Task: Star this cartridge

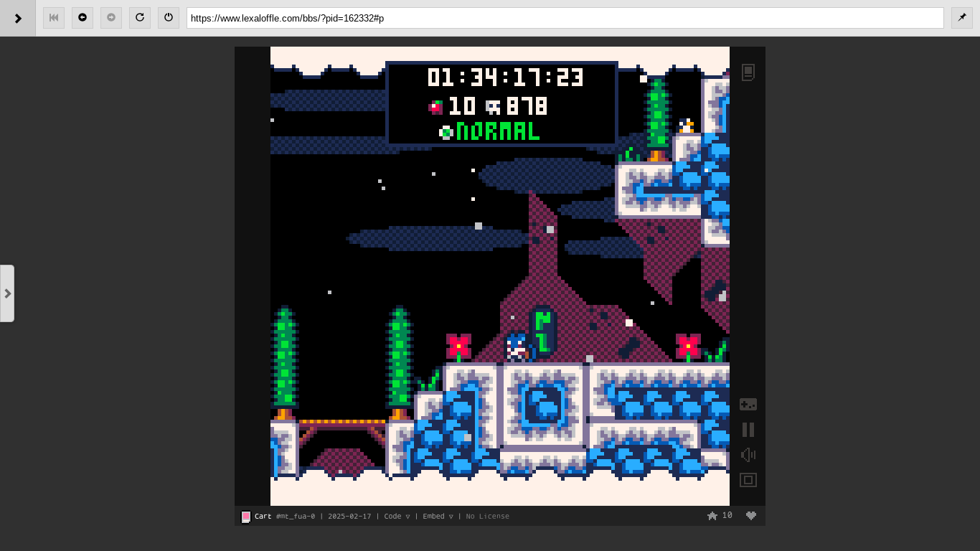Action: pyautogui.click(x=712, y=516)
